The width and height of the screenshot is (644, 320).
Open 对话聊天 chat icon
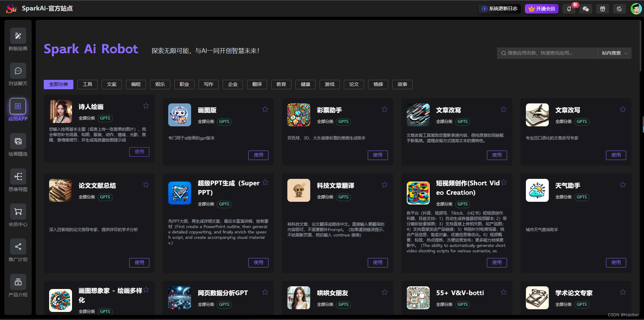(x=18, y=71)
